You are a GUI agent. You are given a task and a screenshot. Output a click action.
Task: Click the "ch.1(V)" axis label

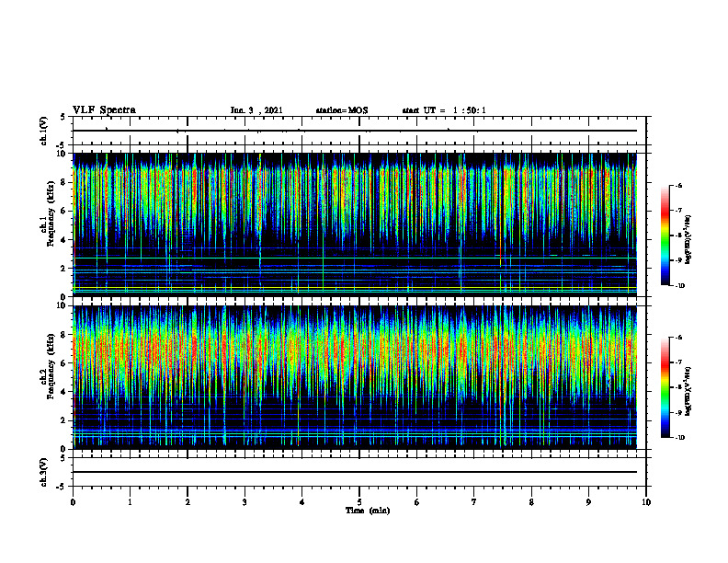point(43,131)
